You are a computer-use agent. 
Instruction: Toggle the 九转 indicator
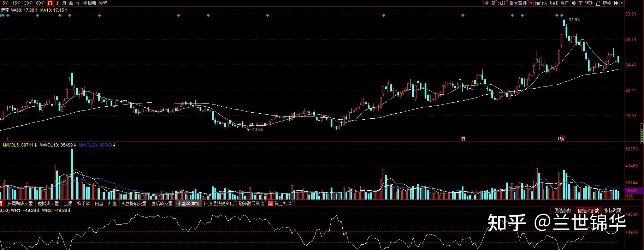(502, 3)
